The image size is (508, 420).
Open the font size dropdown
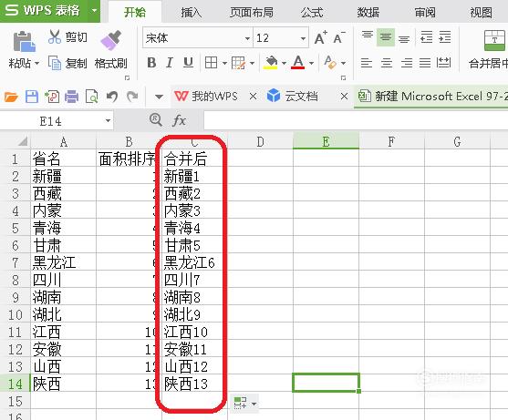click(303, 38)
